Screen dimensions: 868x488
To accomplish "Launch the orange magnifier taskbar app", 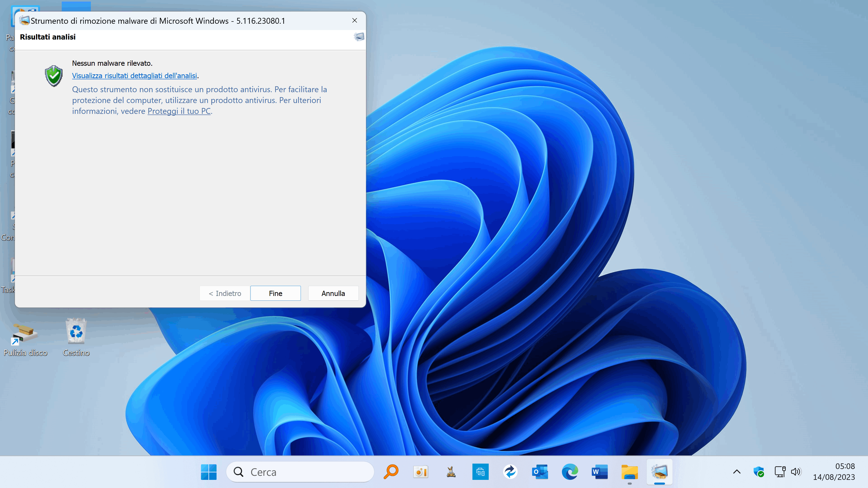I will click(391, 472).
